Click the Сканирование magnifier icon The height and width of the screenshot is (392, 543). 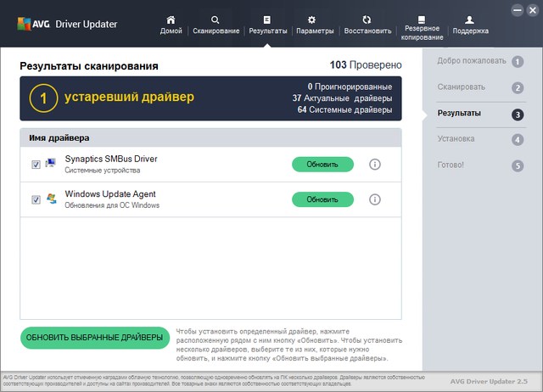click(215, 19)
